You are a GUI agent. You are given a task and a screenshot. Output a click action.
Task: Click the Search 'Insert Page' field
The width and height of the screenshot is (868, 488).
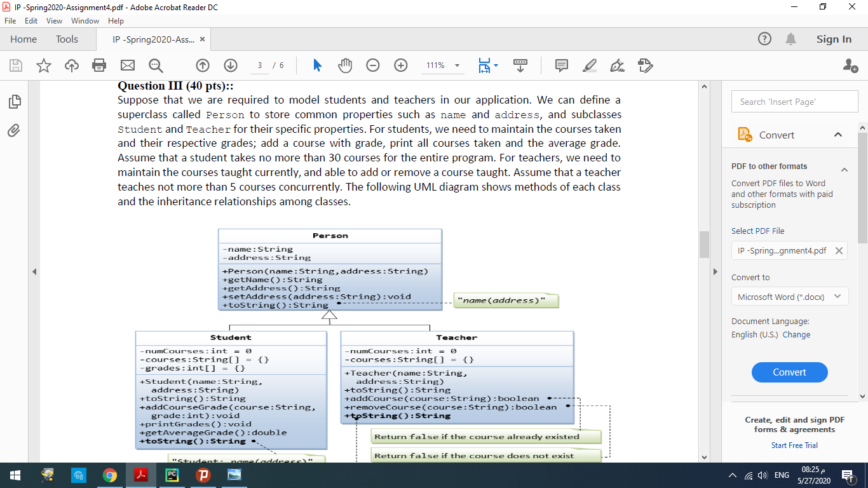(794, 102)
